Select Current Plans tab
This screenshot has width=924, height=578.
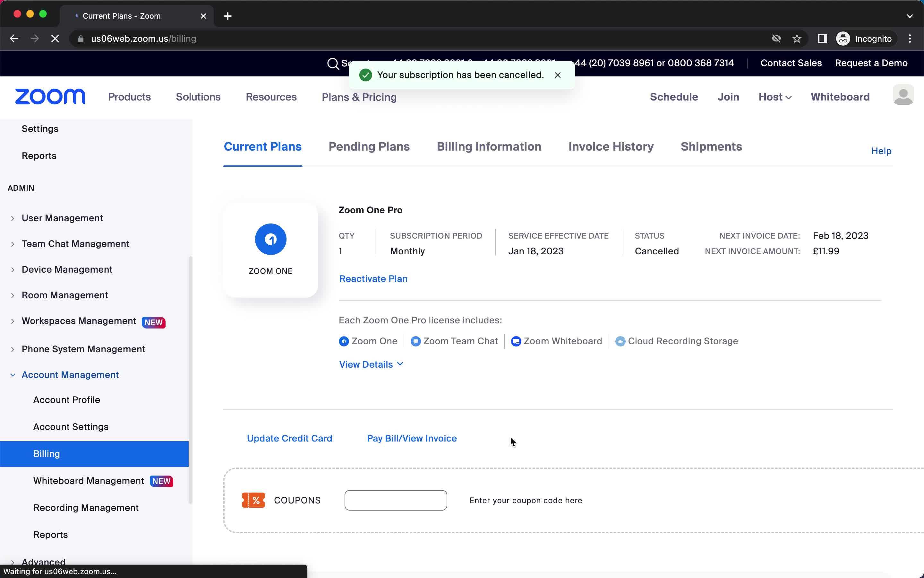[x=262, y=146]
